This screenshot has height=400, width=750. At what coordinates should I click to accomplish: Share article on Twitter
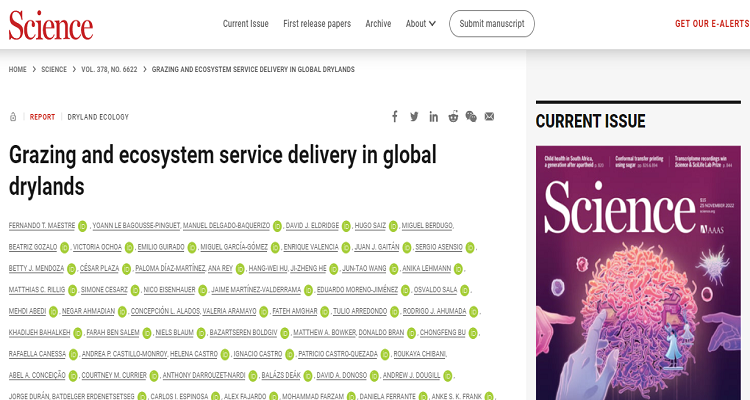[x=414, y=117]
